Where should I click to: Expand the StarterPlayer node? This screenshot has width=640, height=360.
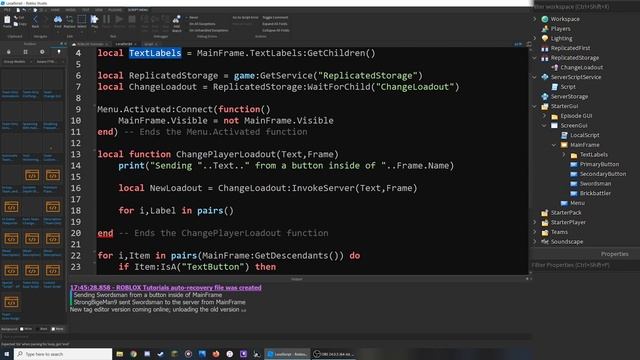pos(535,222)
